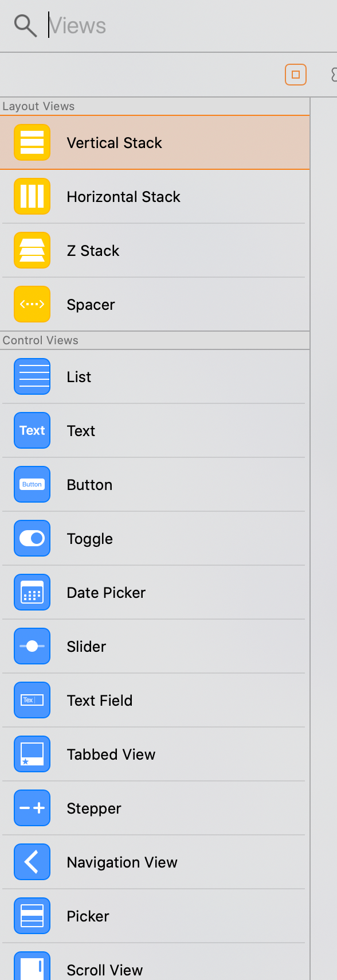The image size is (337, 980).
Task: Select the Tabbed View row
Action: [x=155, y=755]
